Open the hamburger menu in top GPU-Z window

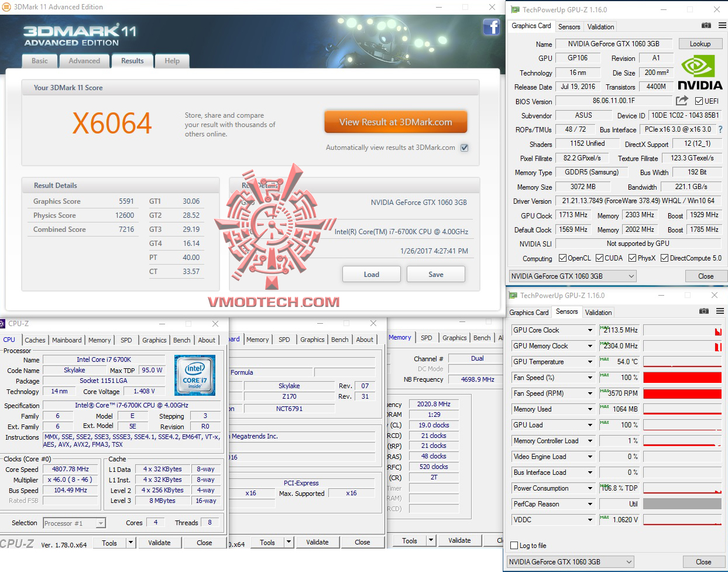[x=722, y=26]
